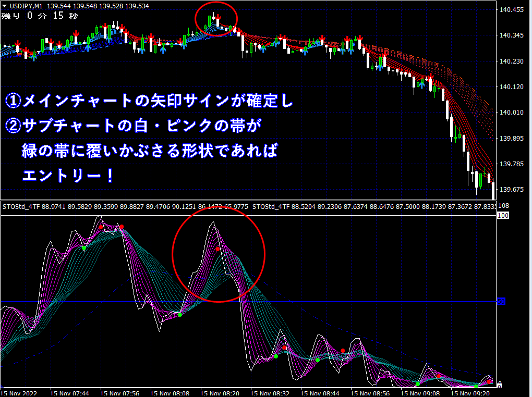The height and width of the screenshot is (397, 532).
Task: Click the 15 Nov 08:56 time label
Action: coord(370,393)
